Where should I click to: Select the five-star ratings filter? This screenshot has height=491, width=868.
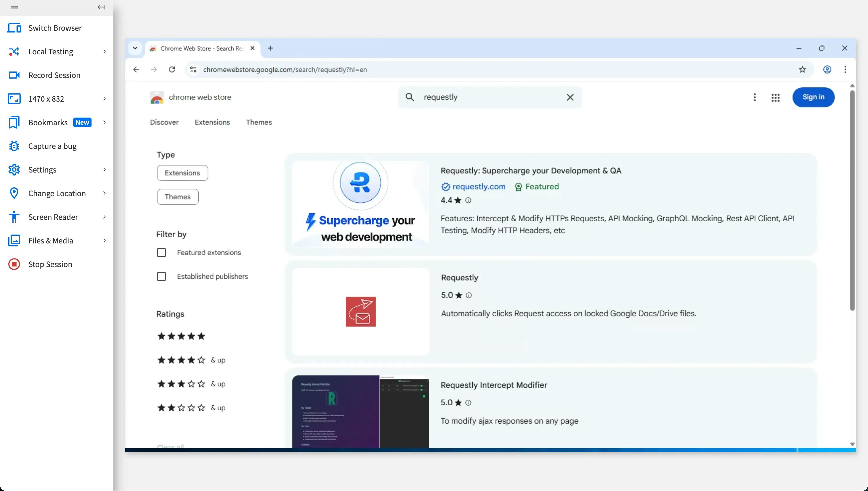tap(181, 336)
